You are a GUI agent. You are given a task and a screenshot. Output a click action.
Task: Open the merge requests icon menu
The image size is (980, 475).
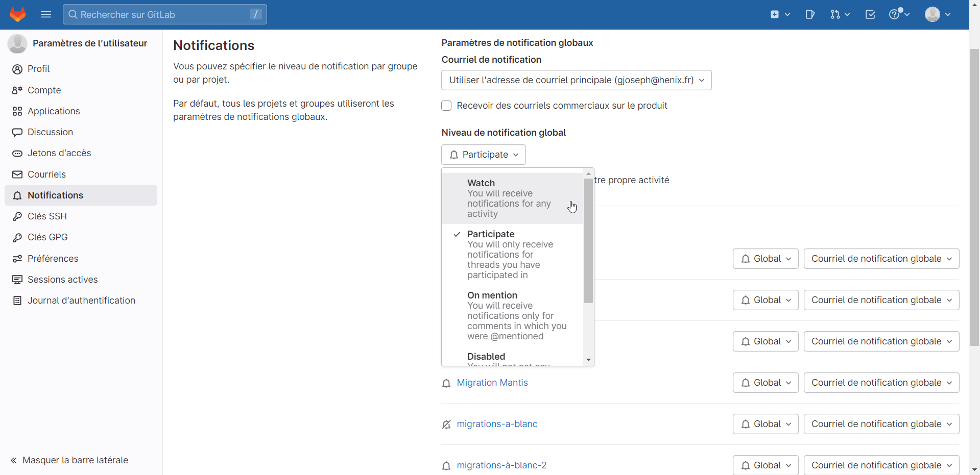[x=840, y=14]
